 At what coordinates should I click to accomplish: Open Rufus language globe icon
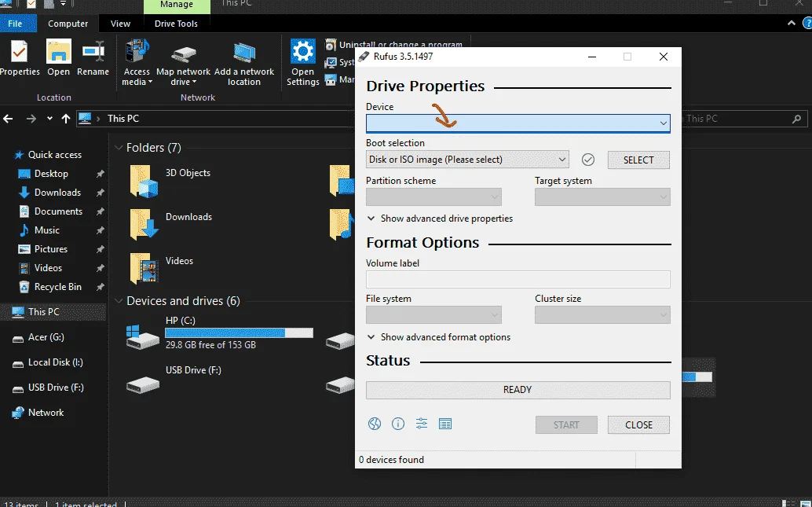point(375,424)
